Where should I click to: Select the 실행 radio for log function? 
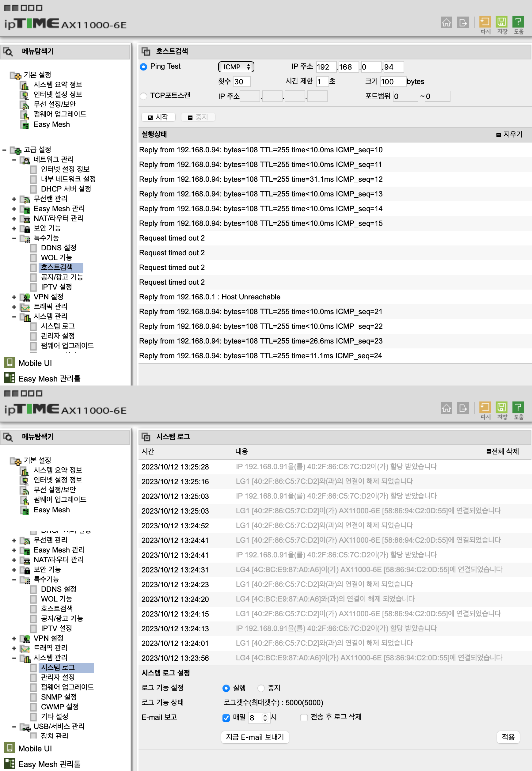[226, 688]
